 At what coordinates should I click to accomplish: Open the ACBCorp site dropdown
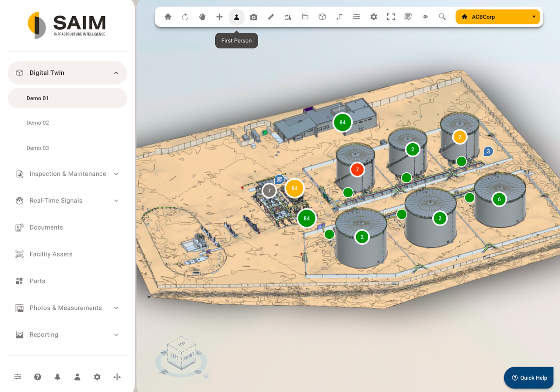(x=497, y=17)
